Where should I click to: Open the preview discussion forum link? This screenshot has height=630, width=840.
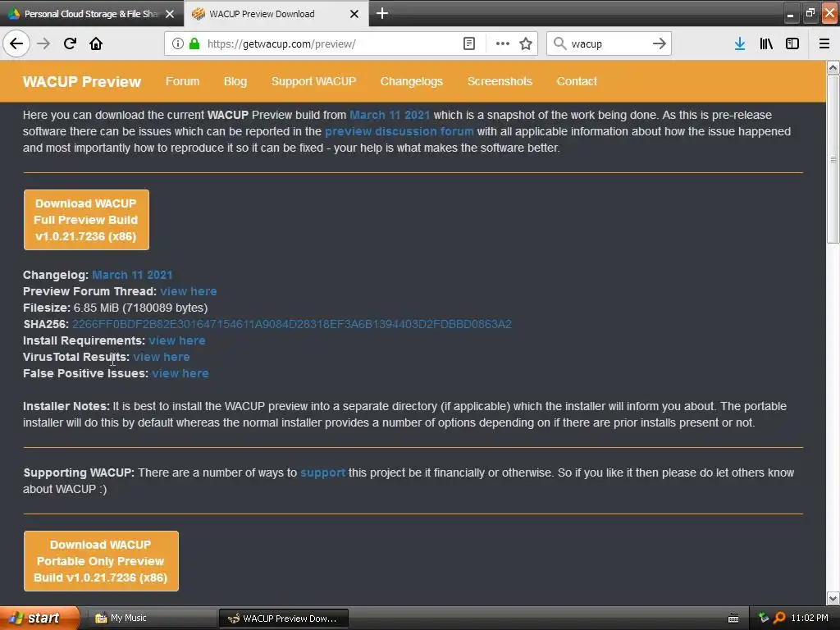pos(399,132)
